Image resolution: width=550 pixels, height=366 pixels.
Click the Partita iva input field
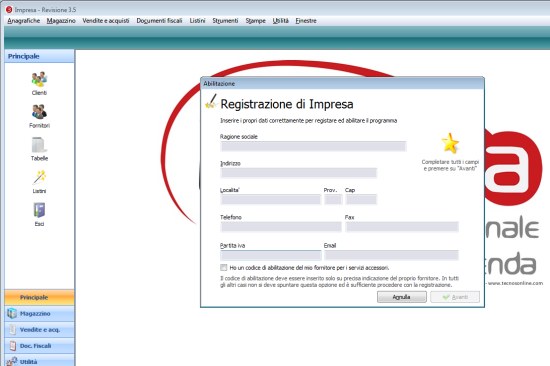[270, 255]
